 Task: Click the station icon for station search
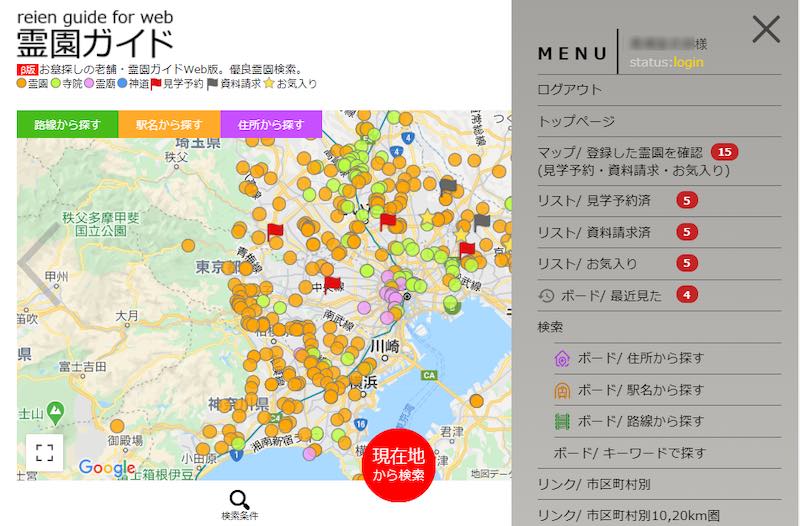(x=562, y=389)
